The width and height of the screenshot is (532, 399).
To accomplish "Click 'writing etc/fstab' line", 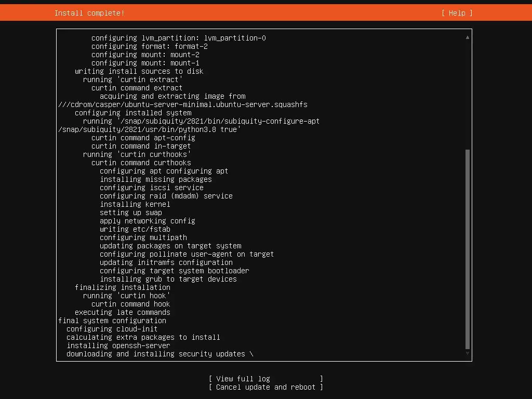I will pos(135,229).
